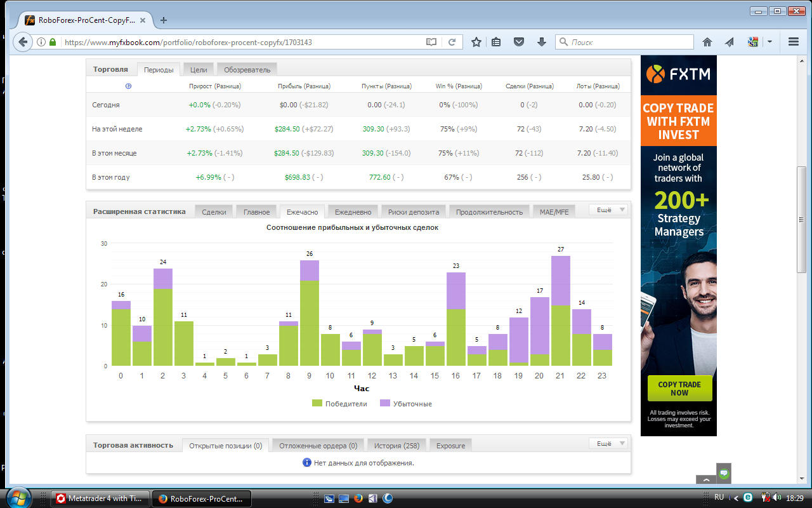Open the downloads arrow icon
The image size is (812, 508).
click(x=542, y=42)
